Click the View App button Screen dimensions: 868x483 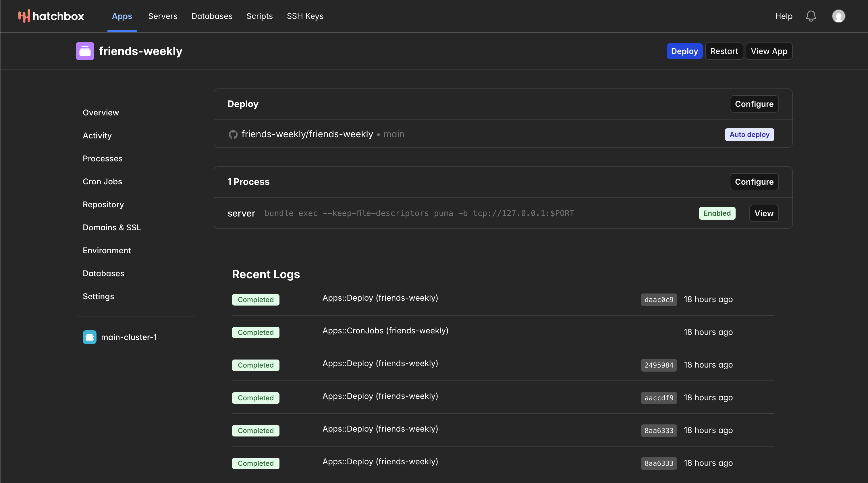tap(769, 51)
